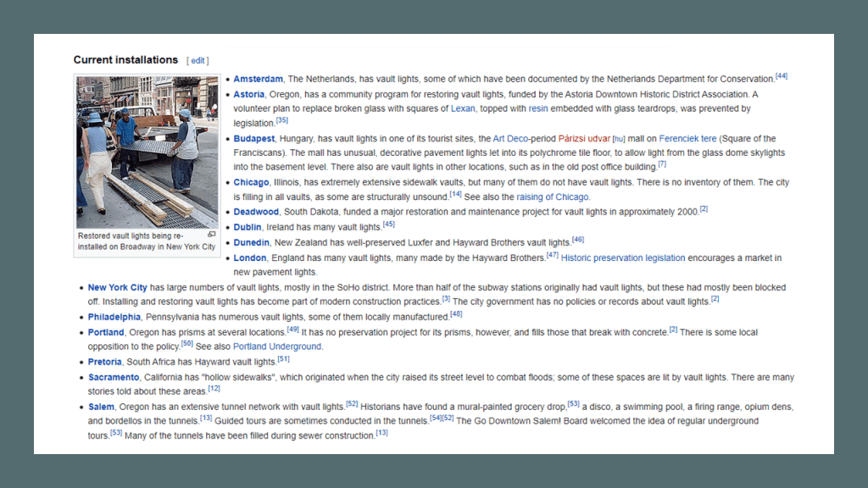
Task: Open the Lexan link
Action: tap(463, 108)
